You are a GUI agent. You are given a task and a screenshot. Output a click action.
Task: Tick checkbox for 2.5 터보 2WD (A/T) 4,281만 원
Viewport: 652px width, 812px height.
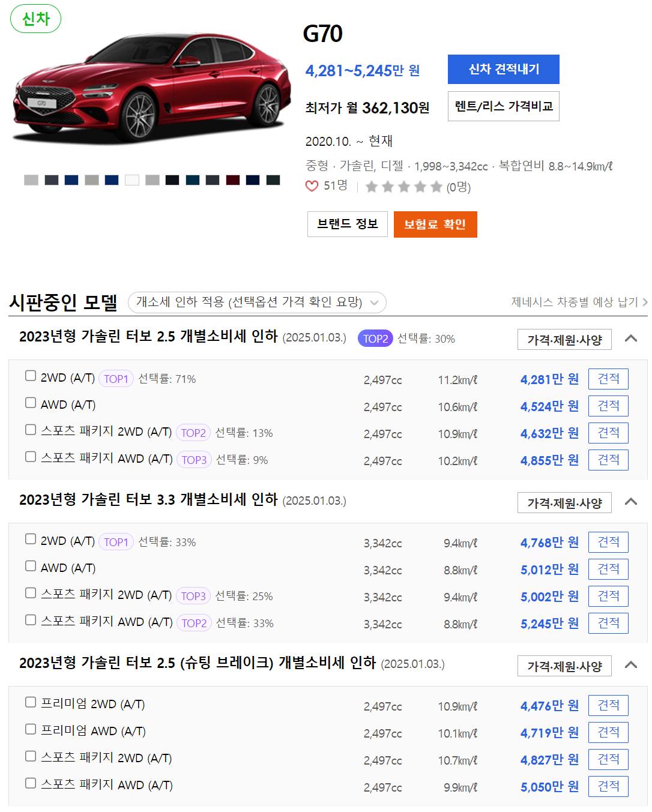[31, 376]
